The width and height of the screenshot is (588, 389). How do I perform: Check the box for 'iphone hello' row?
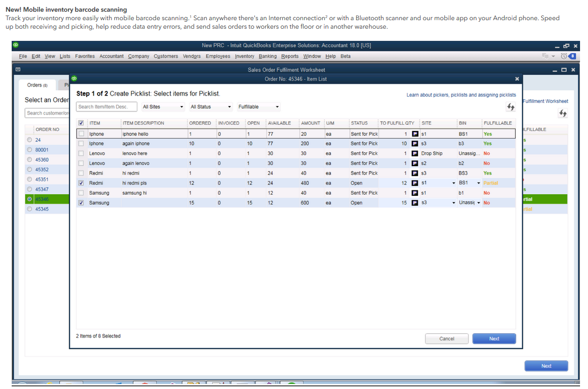[x=81, y=134]
